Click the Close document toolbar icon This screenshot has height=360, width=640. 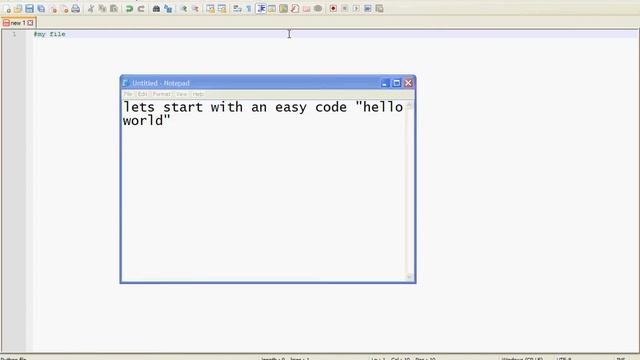click(x=53, y=9)
